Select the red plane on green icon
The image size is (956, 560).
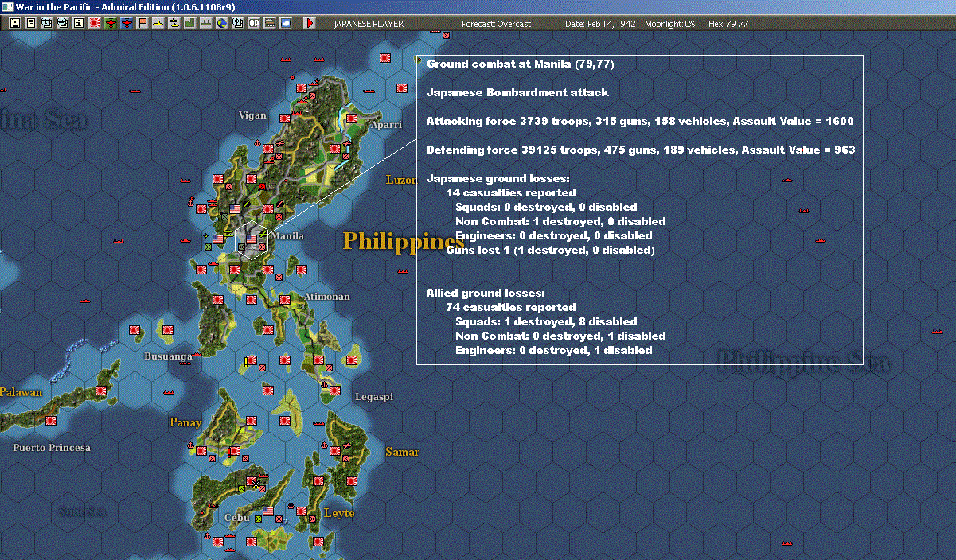pyautogui.click(x=110, y=23)
